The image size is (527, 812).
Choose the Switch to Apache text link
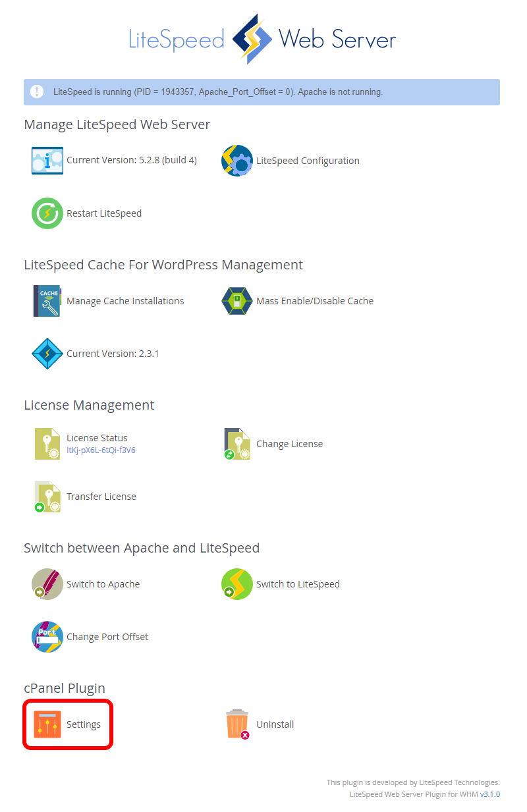103,584
